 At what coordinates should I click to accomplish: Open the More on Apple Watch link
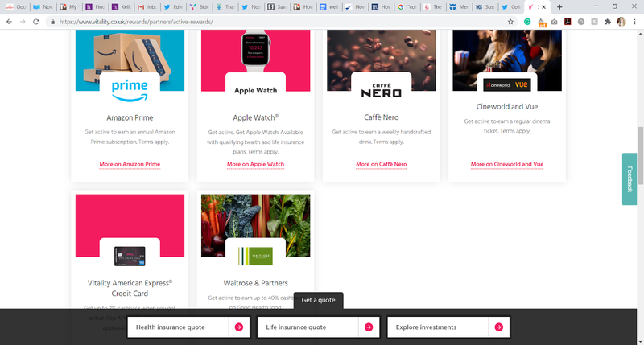pos(255,164)
